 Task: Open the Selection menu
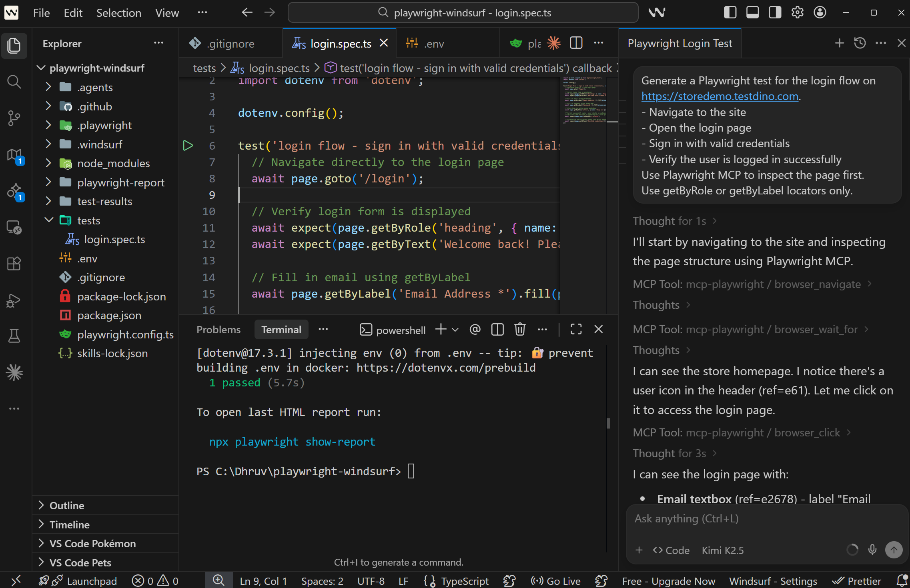point(118,13)
